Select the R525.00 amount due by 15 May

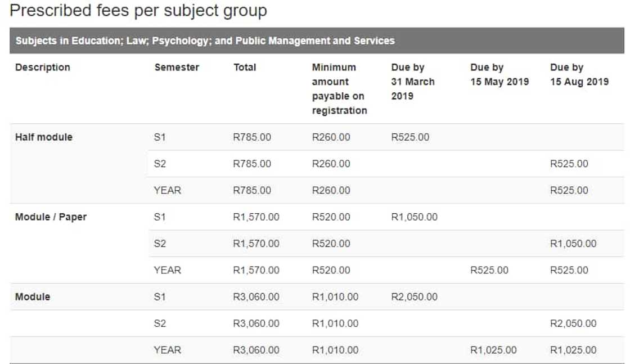(489, 271)
